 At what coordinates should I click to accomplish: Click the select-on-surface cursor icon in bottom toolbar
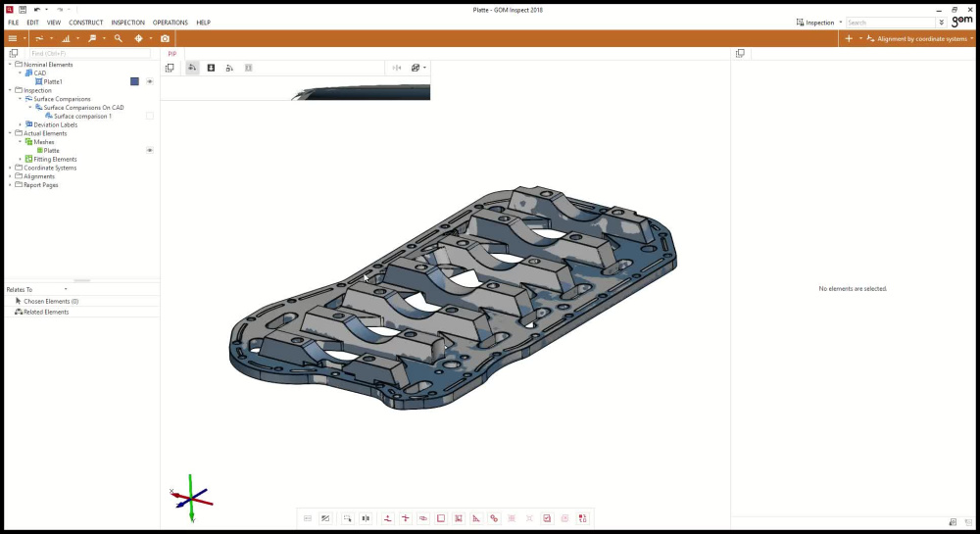click(x=347, y=518)
